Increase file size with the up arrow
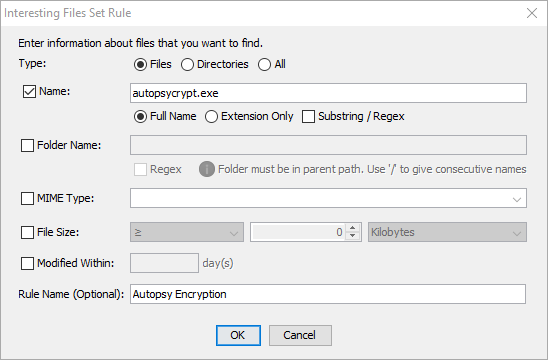Viewport: 548px width, 360px height. (352, 228)
